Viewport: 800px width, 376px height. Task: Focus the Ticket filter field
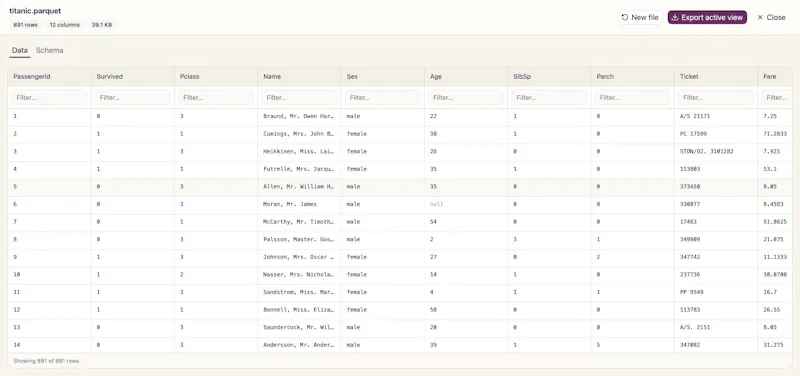click(716, 97)
